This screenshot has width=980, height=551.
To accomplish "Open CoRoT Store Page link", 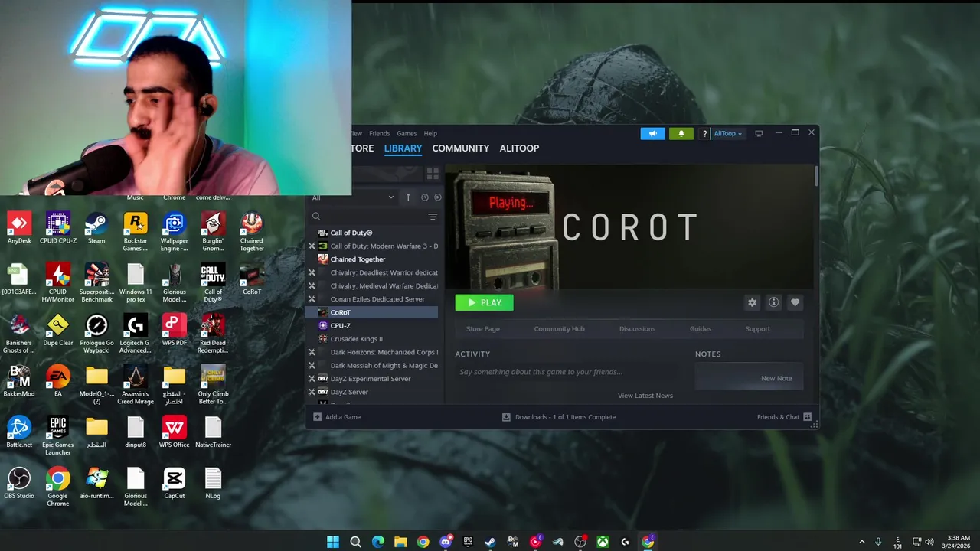I will click(x=482, y=329).
